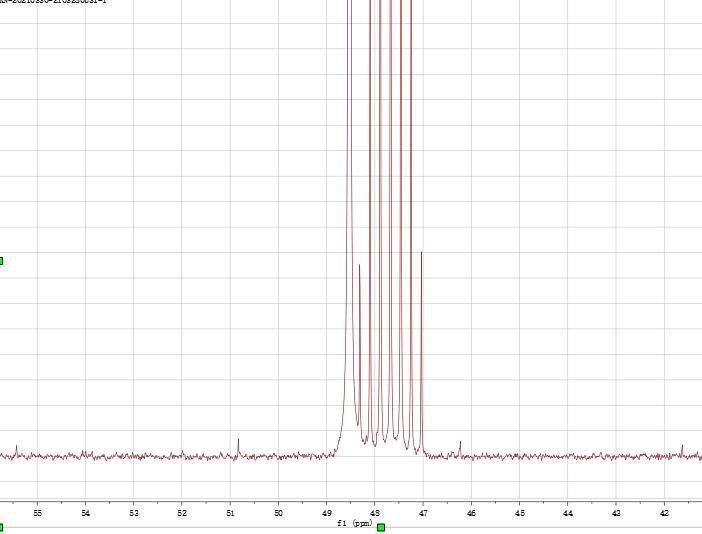Click the medium peak tip near 48.3 ppm
This screenshot has height=534, width=702.
pyautogui.click(x=360, y=265)
